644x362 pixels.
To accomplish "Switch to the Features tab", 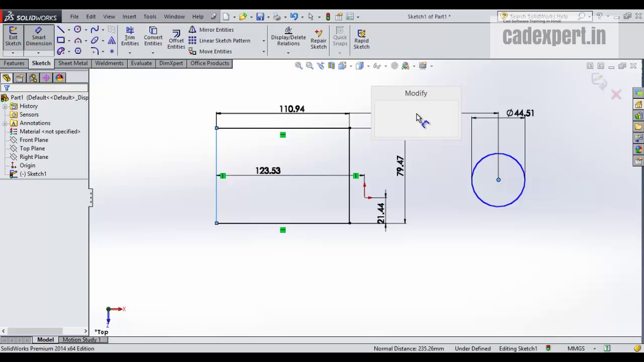I will tap(14, 63).
